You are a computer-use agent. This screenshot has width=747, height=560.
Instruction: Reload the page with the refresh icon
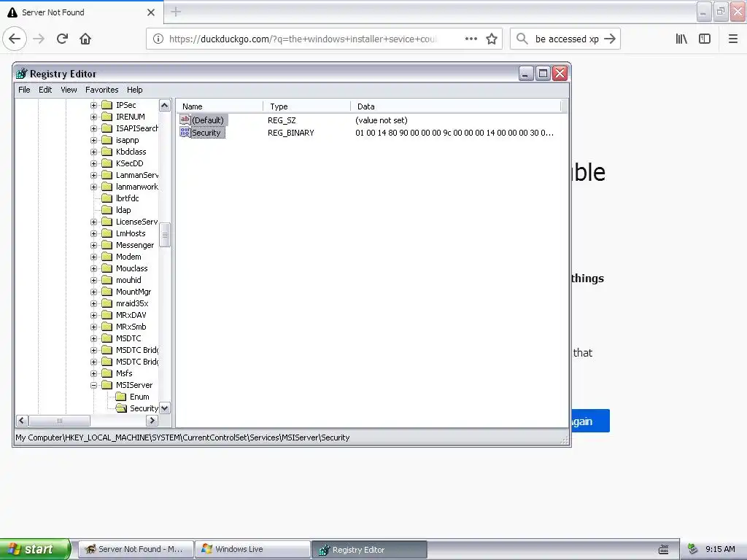(63, 39)
